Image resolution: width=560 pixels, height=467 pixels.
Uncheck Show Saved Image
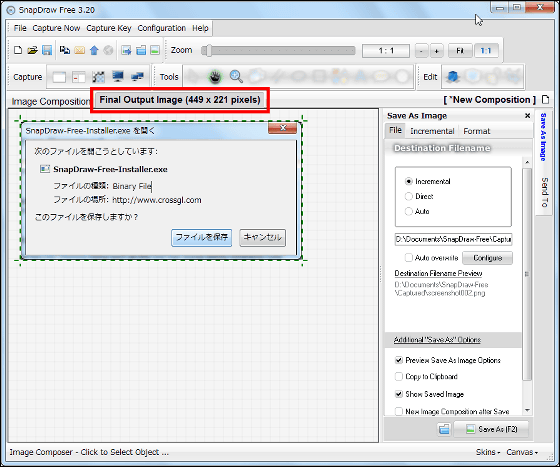[x=399, y=394]
